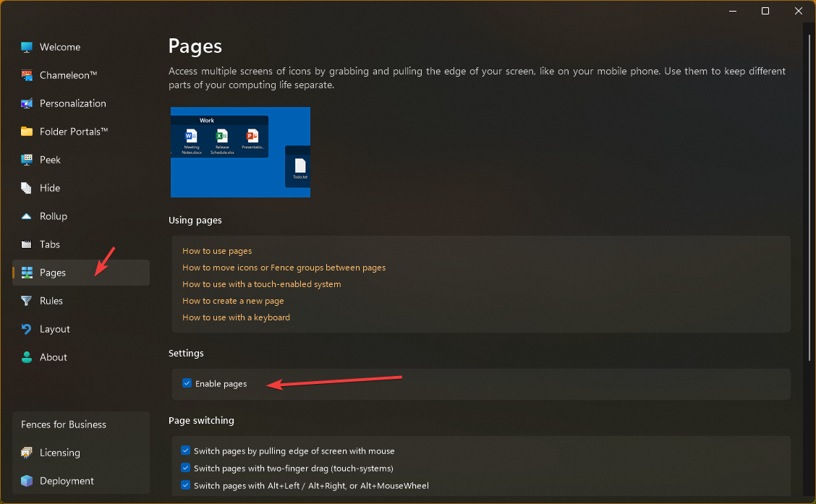Open 'How to use with a keyboard' link
The width and height of the screenshot is (816, 504).
tap(236, 317)
